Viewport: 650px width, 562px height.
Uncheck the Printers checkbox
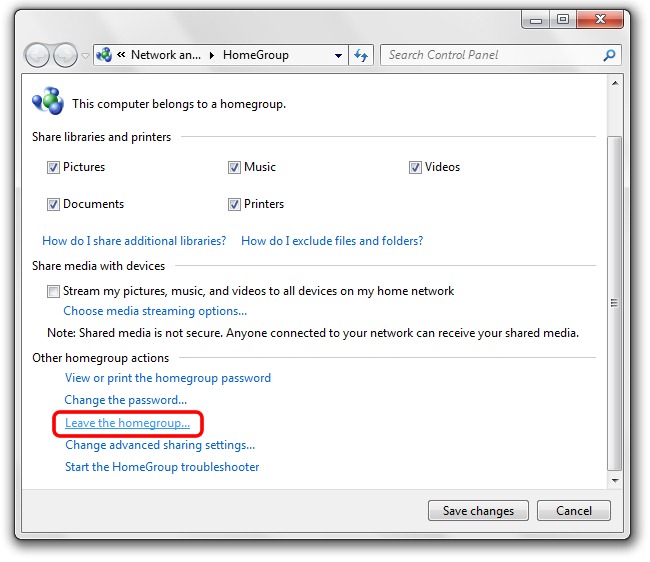234,204
